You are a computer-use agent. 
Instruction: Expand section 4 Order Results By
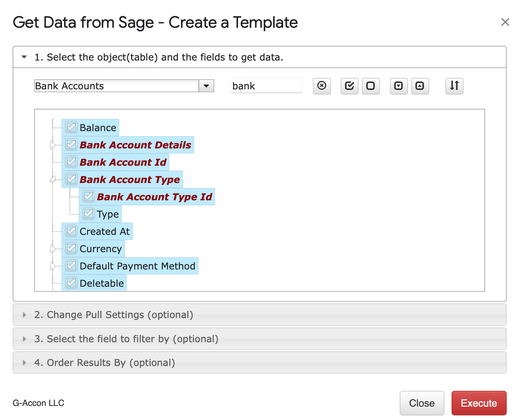tap(259, 363)
